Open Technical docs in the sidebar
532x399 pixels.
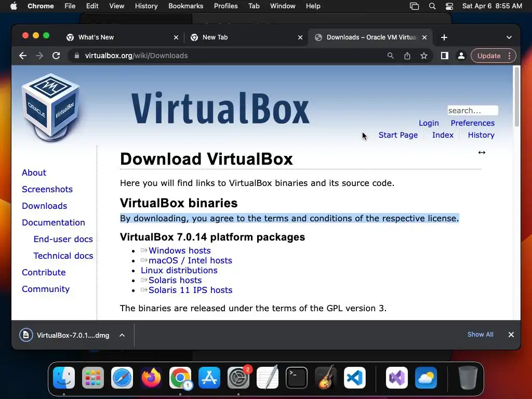pyautogui.click(x=63, y=256)
